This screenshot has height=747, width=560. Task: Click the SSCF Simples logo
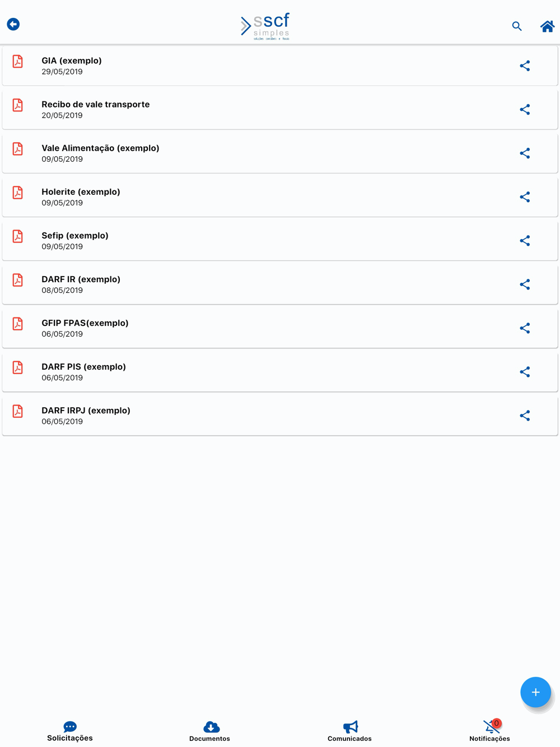(265, 26)
